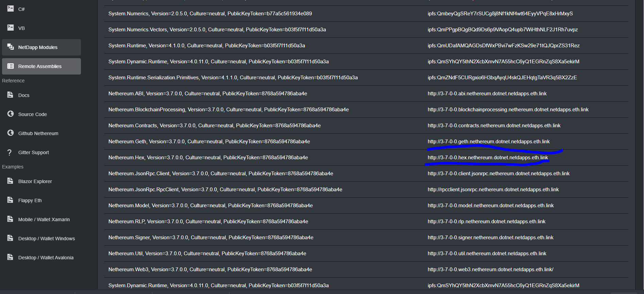Viewport: 644px width, 294px height.
Task: Click the Nethereum.JsonRpc.RpcClient assembly name
Action: (225, 190)
